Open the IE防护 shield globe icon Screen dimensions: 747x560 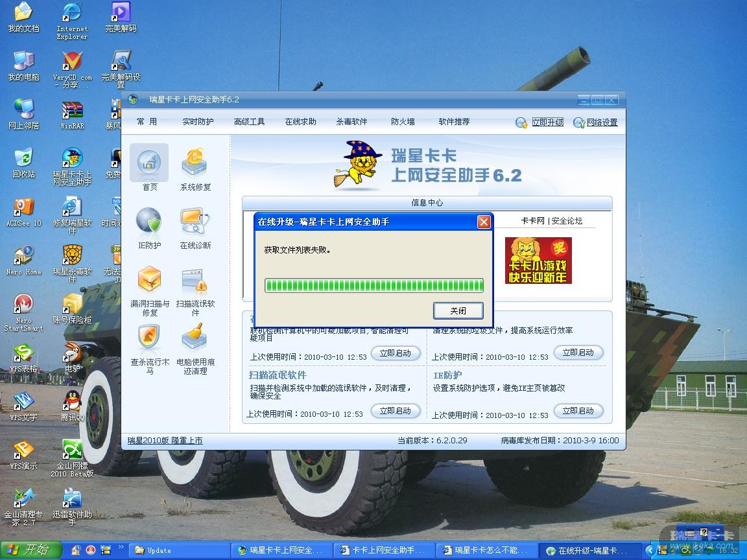[x=149, y=222]
